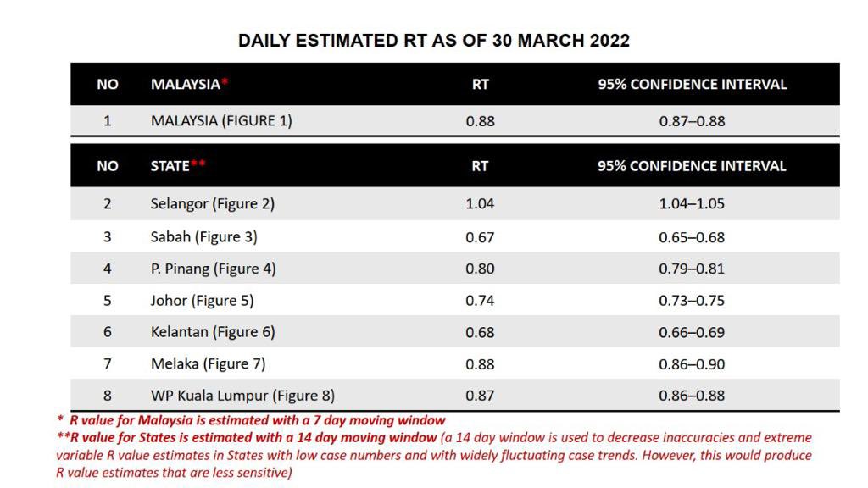868x488 pixels.
Task: Click the Sabah (Figure 3) state name
Action: (203, 237)
